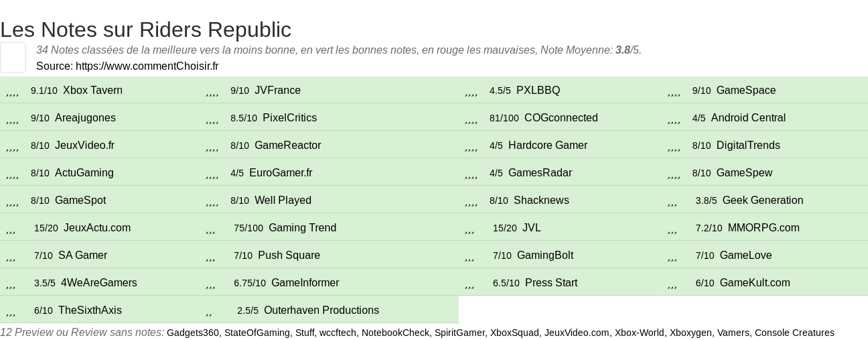This screenshot has width=868, height=340.
Task: Open the Stuff unrated review
Action: coord(305,333)
